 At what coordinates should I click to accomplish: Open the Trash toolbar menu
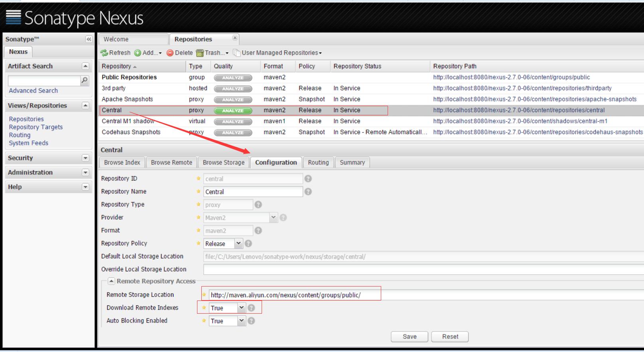point(212,53)
